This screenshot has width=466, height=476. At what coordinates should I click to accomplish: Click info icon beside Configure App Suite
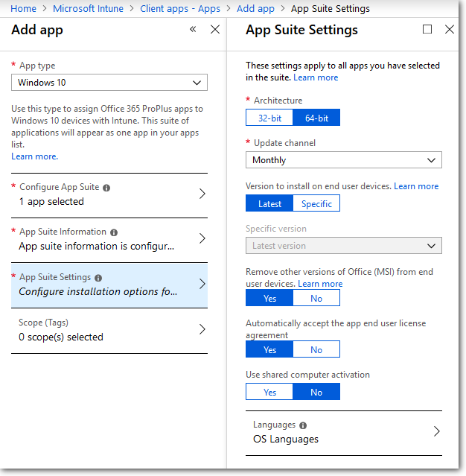point(106,188)
